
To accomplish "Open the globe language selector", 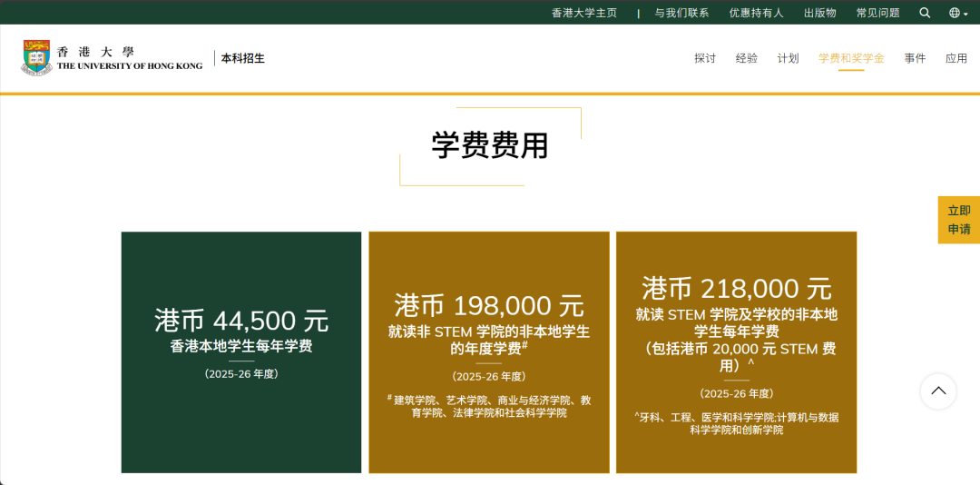I will (957, 13).
